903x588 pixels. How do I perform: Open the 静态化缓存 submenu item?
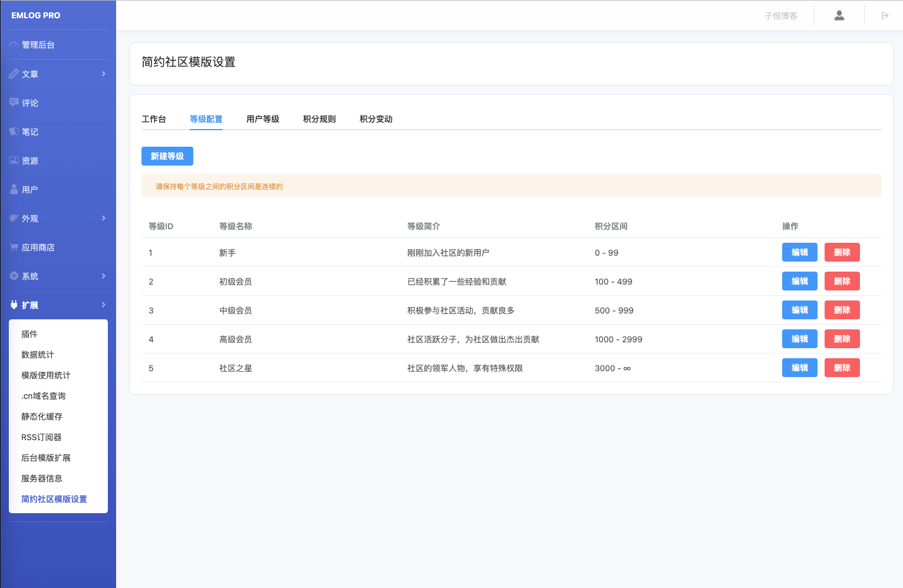[42, 417]
